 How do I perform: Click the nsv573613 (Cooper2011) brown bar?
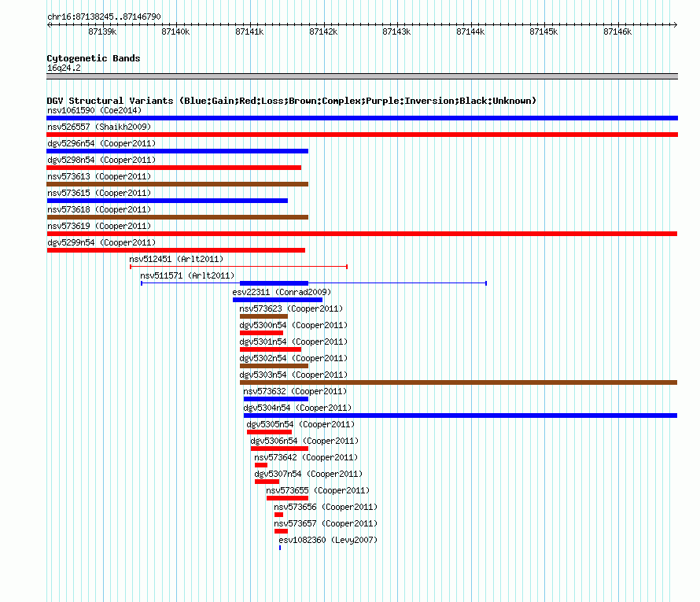(x=178, y=184)
